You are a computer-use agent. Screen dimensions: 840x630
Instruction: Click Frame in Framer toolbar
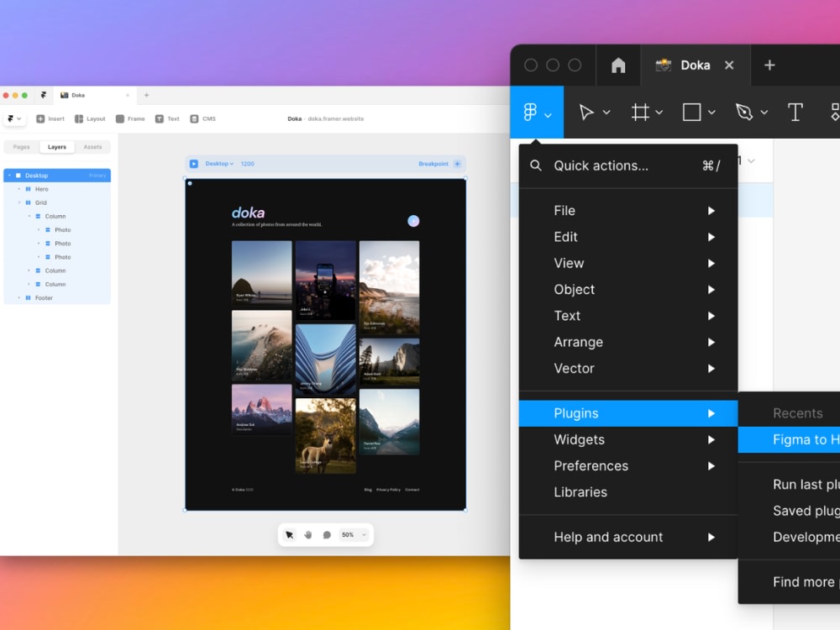point(130,119)
